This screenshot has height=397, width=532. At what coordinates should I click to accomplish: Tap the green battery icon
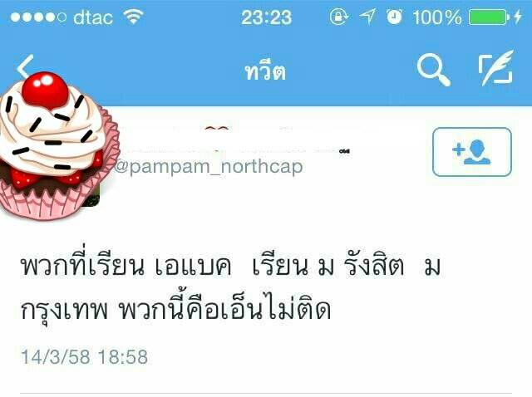(489, 17)
